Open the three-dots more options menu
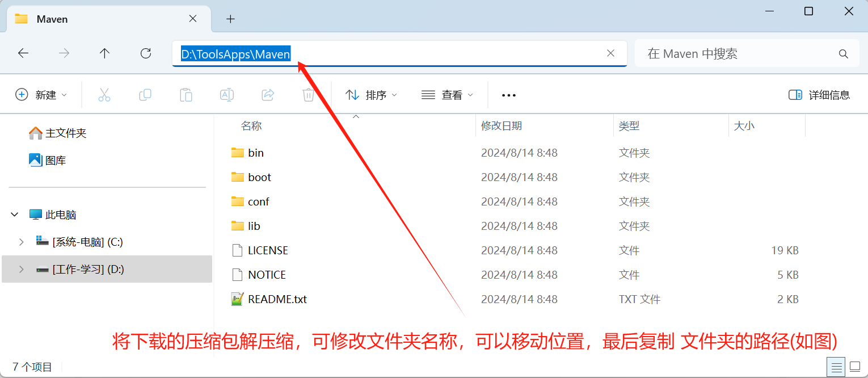Screen dimensions: 868x378 (x=509, y=95)
